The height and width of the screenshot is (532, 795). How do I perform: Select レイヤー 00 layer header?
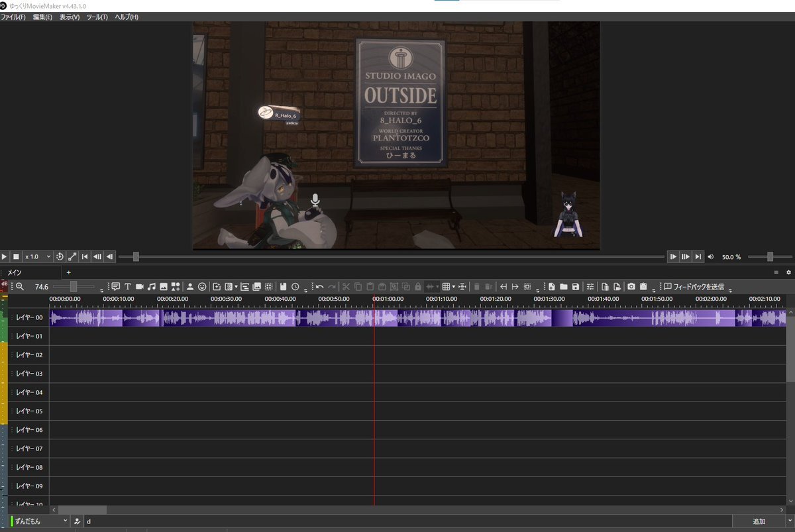coord(28,317)
